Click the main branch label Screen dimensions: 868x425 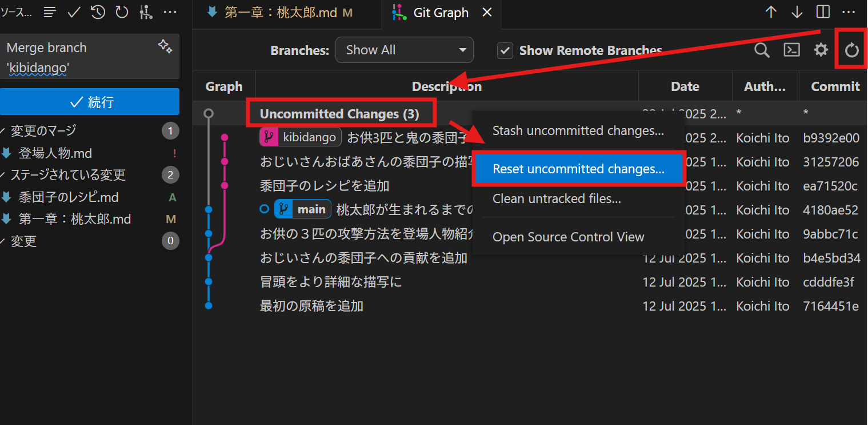[x=303, y=209]
